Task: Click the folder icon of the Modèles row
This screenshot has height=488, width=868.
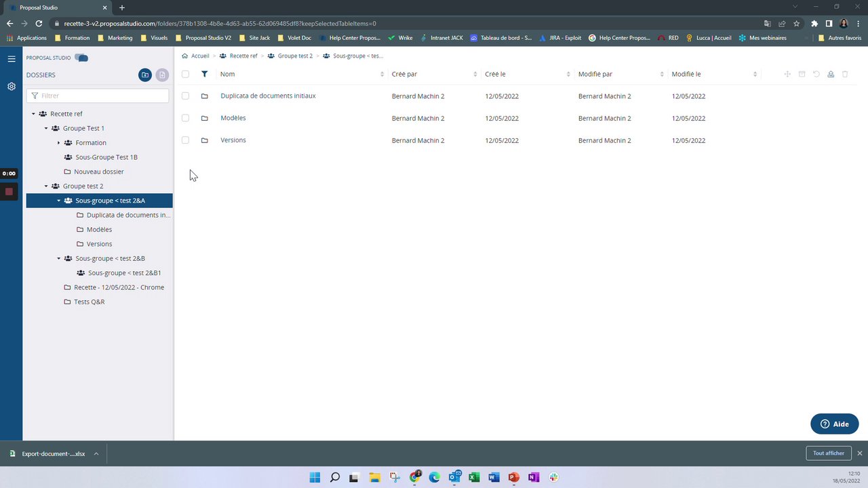Action: pyautogui.click(x=204, y=119)
